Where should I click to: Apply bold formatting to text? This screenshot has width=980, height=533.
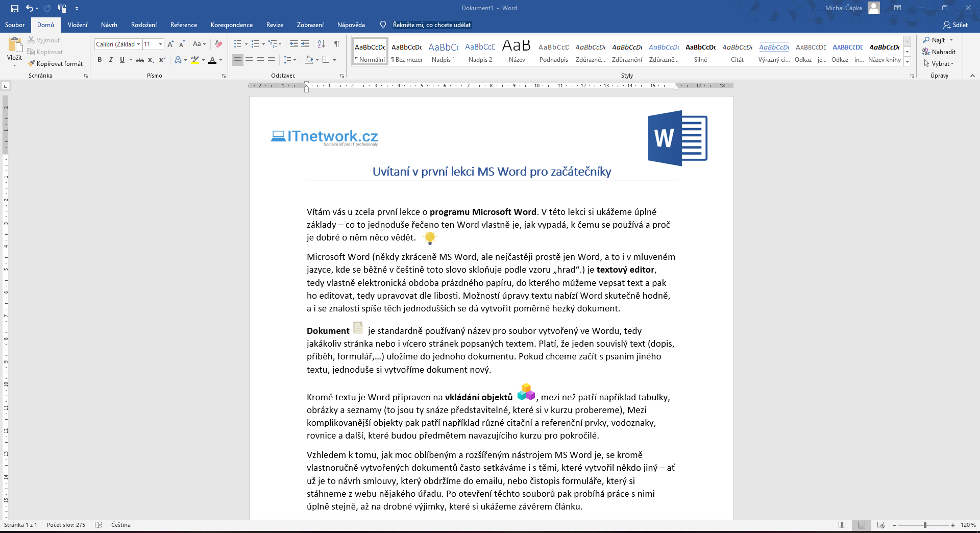(x=100, y=60)
